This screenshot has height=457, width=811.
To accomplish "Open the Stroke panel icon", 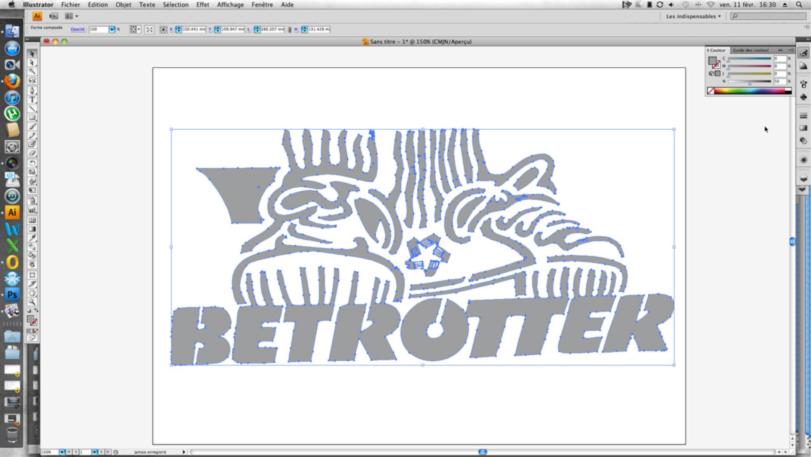I will (x=803, y=116).
